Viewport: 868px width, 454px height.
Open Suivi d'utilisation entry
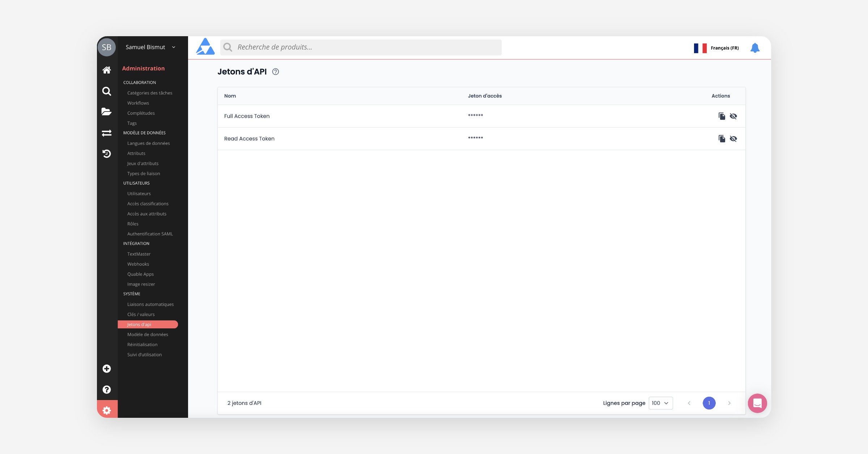[x=145, y=354]
